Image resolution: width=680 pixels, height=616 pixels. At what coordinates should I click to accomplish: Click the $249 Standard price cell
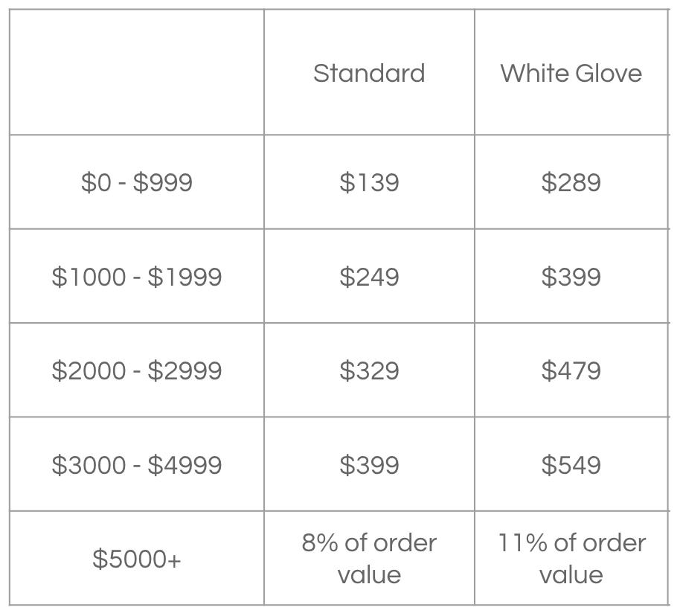click(x=369, y=277)
